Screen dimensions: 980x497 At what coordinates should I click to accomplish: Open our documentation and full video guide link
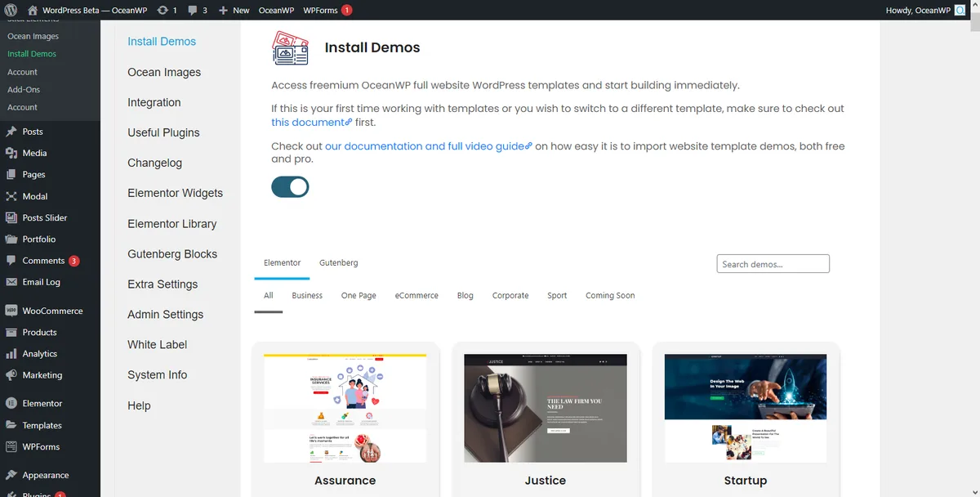click(429, 146)
